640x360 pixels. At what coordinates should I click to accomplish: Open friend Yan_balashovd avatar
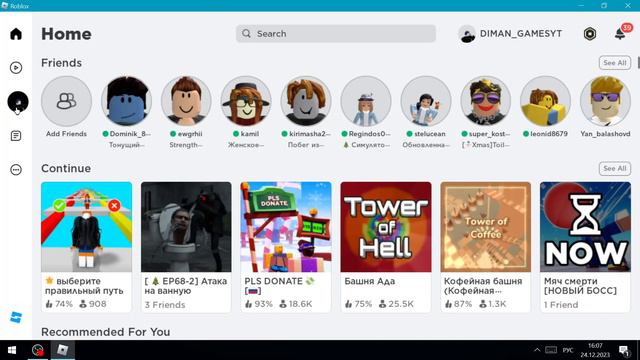(x=605, y=101)
